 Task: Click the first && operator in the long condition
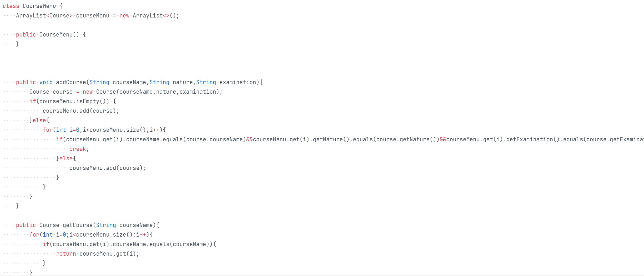point(249,139)
